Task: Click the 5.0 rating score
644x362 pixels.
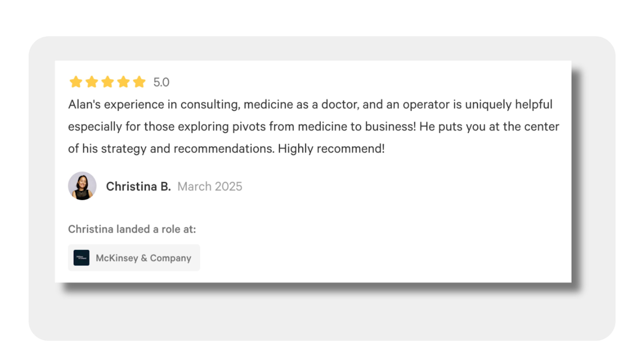Action: click(161, 82)
